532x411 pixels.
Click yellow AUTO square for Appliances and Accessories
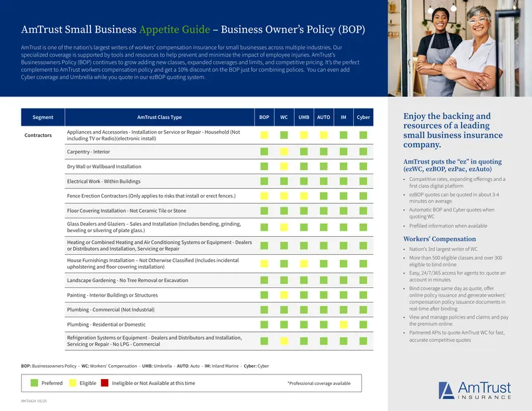tap(323, 135)
